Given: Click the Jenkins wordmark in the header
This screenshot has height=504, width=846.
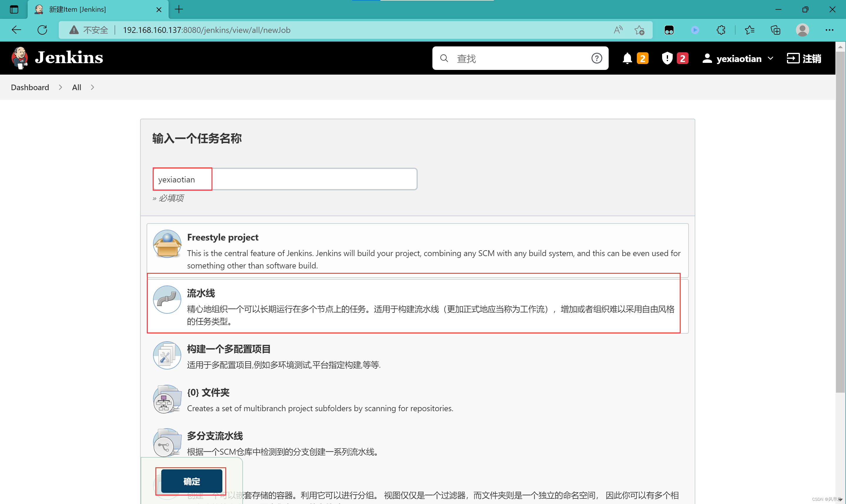Looking at the screenshot, I should coord(69,58).
